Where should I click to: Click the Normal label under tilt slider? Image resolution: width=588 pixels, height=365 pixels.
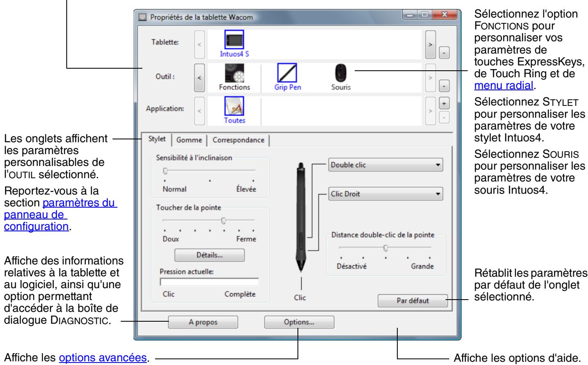tap(174, 189)
